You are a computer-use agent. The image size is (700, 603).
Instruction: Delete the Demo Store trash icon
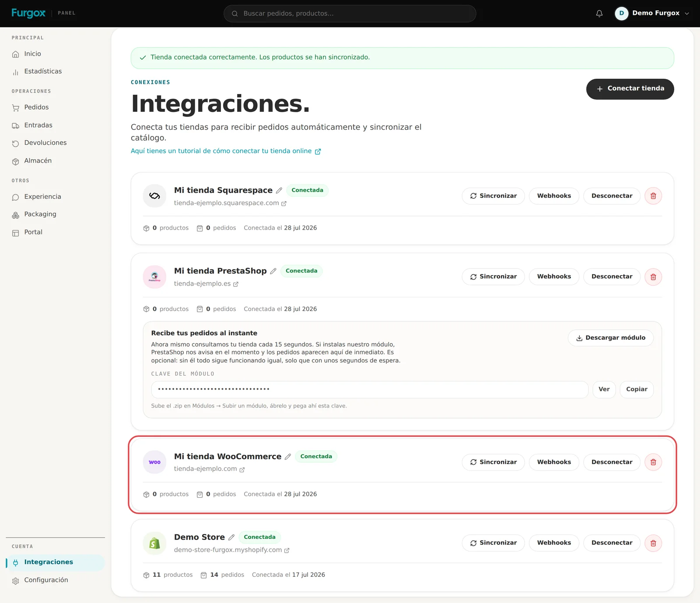pyautogui.click(x=653, y=543)
